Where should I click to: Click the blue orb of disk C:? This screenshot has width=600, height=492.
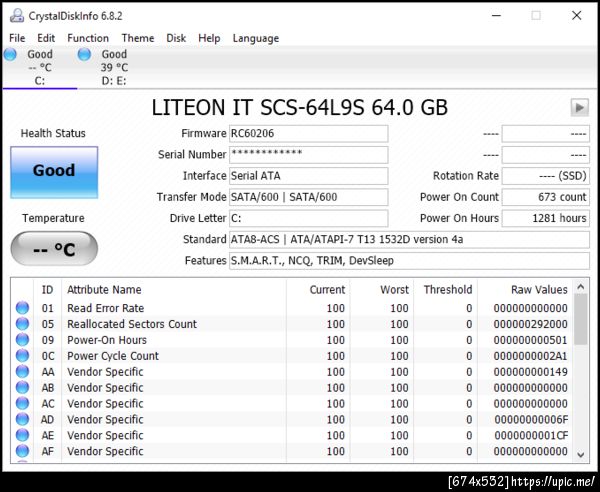tap(10, 54)
